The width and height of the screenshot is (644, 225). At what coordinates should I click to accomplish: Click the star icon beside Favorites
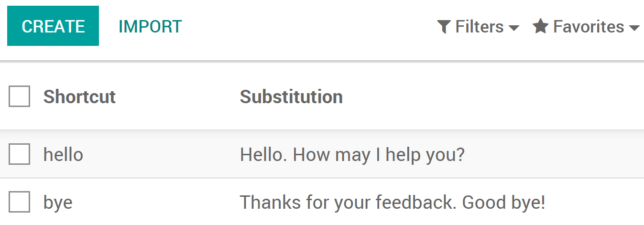coord(540,26)
